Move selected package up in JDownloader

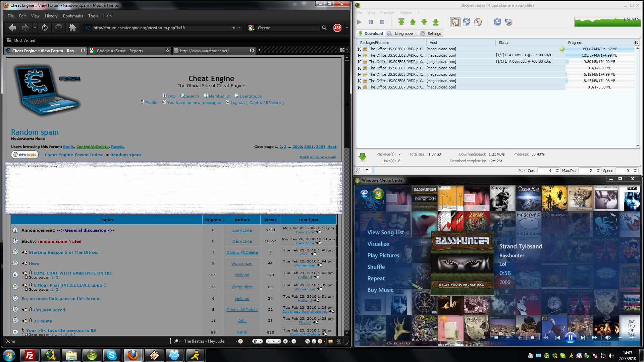tap(413, 22)
